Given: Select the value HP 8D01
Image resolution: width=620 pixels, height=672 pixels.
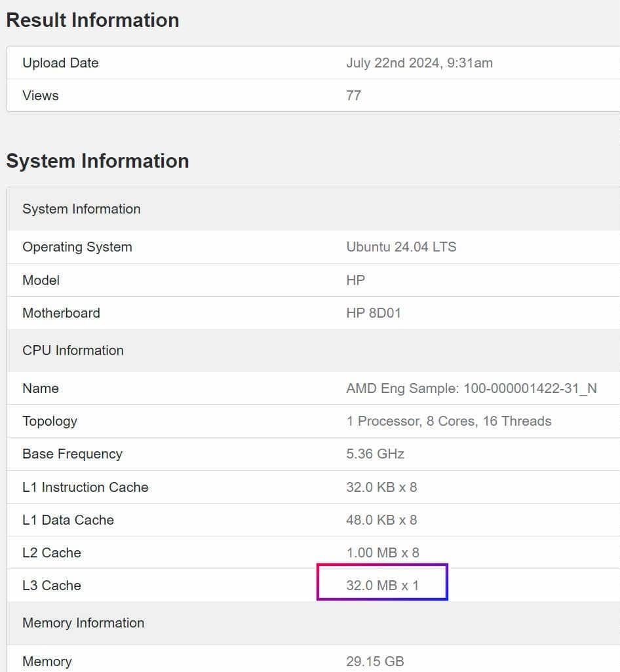Looking at the screenshot, I should pyautogui.click(x=374, y=313).
